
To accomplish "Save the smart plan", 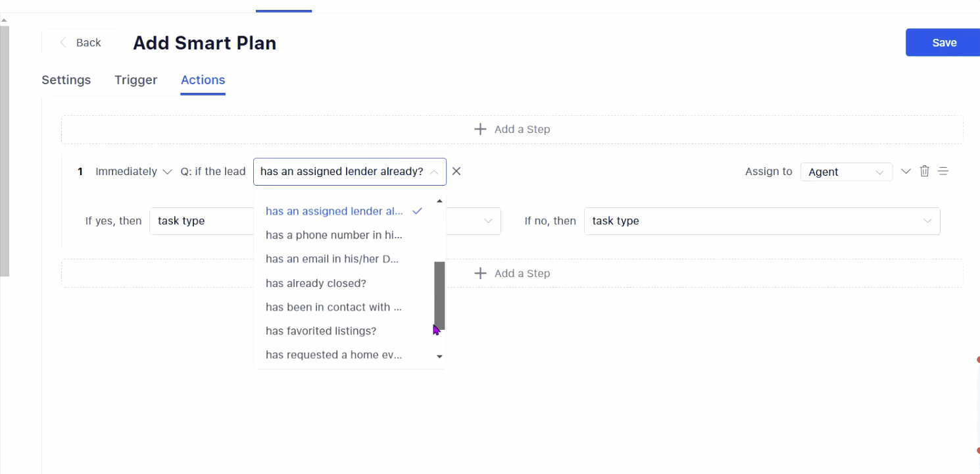I will [x=943, y=43].
